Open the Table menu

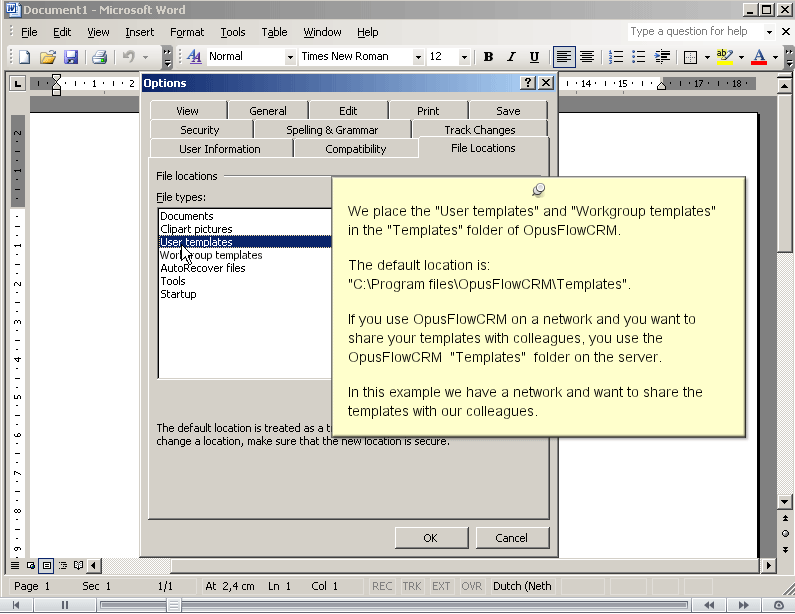coord(274,32)
